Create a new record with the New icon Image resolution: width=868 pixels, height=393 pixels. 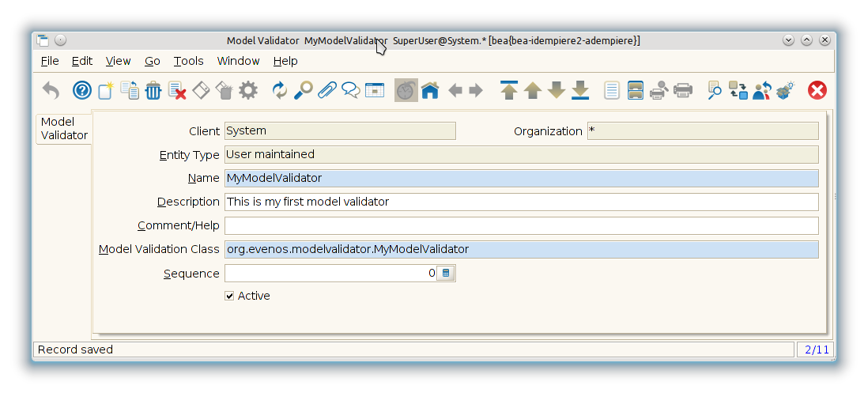pos(106,91)
